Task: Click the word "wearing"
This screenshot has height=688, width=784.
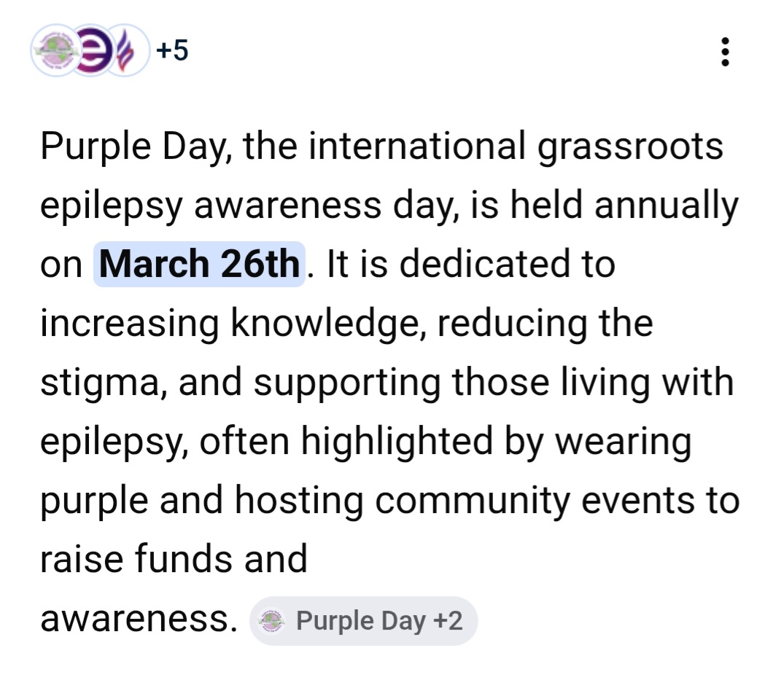Action: click(624, 441)
